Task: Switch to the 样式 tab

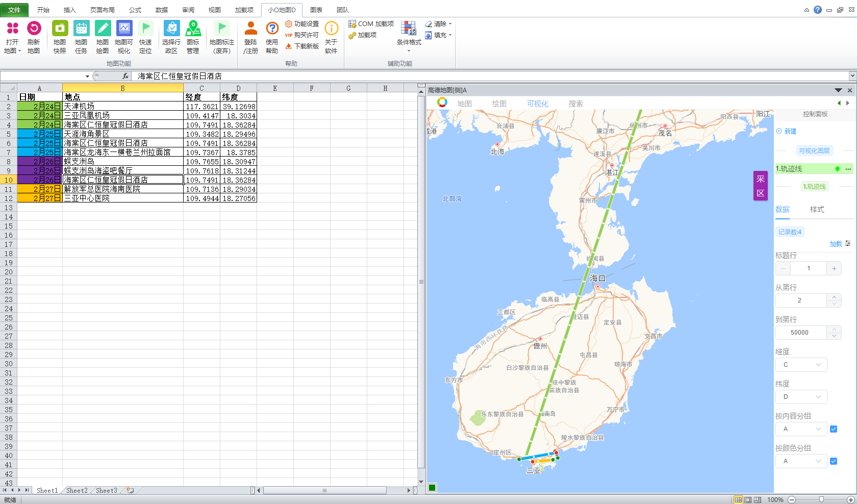Action: click(817, 210)
